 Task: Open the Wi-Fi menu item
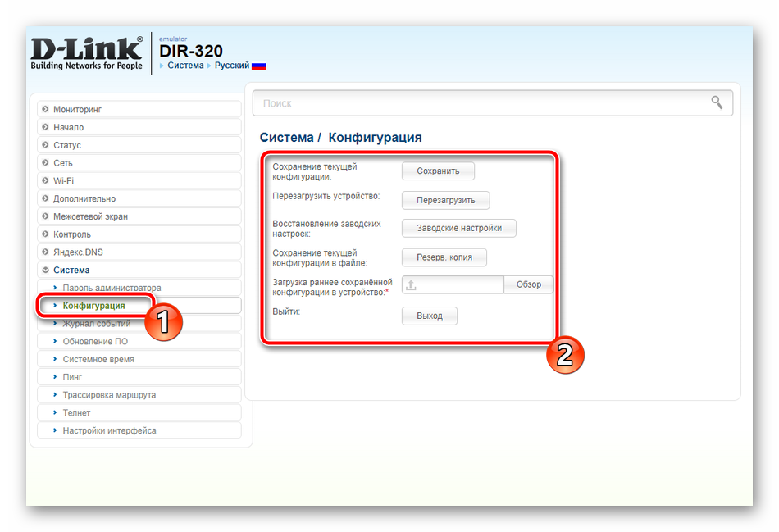pos(139,181)
